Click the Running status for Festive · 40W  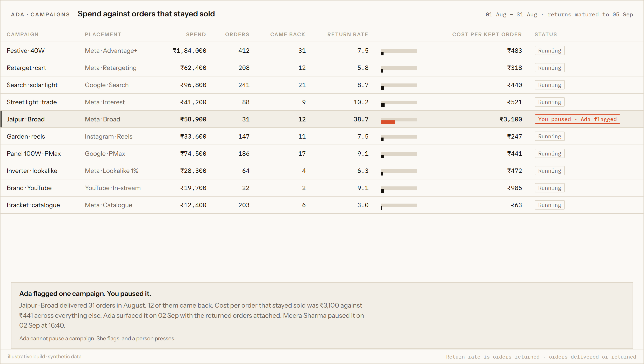click(549, 50)
